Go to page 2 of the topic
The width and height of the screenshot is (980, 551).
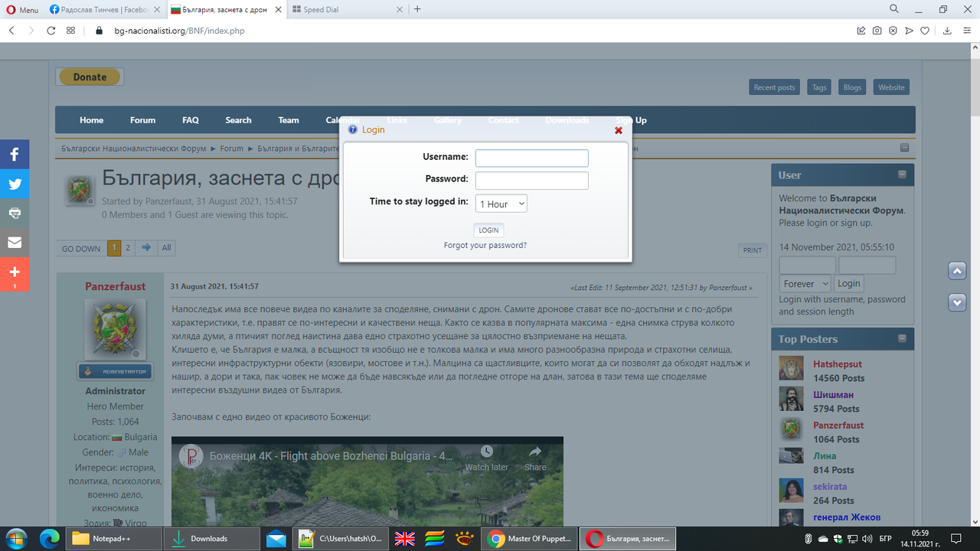[128, 248]
